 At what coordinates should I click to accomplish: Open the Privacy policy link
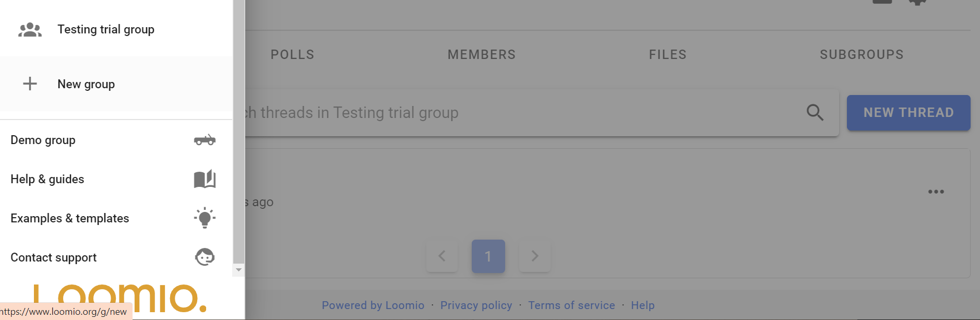pos(476,305)
